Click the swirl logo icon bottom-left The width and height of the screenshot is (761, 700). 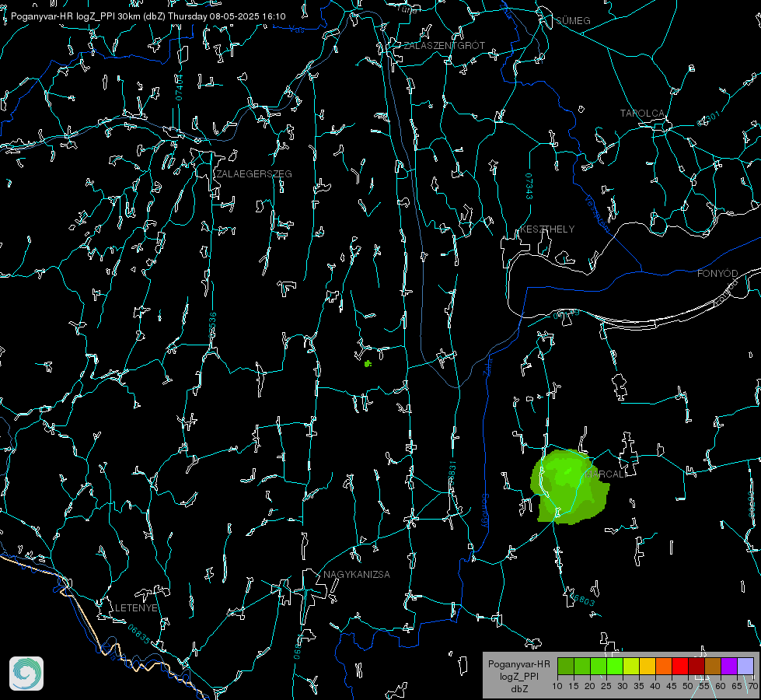tap(26, 674)
